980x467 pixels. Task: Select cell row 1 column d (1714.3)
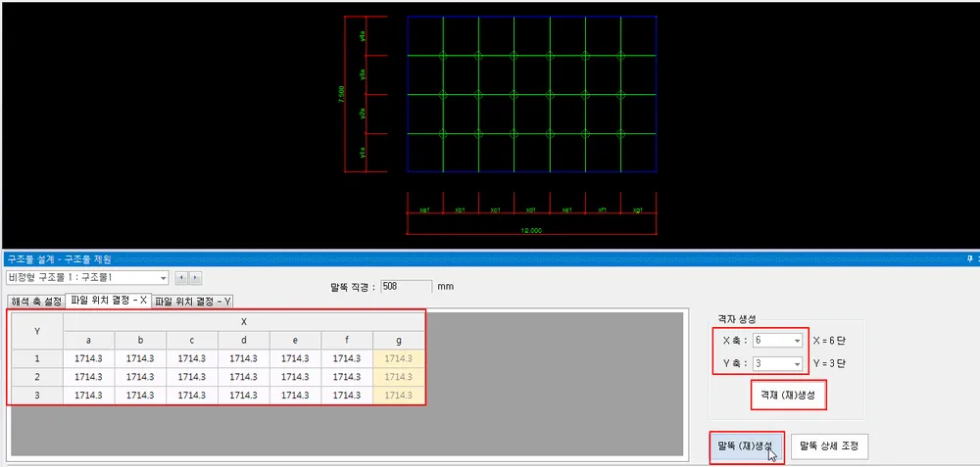point(244,359)
